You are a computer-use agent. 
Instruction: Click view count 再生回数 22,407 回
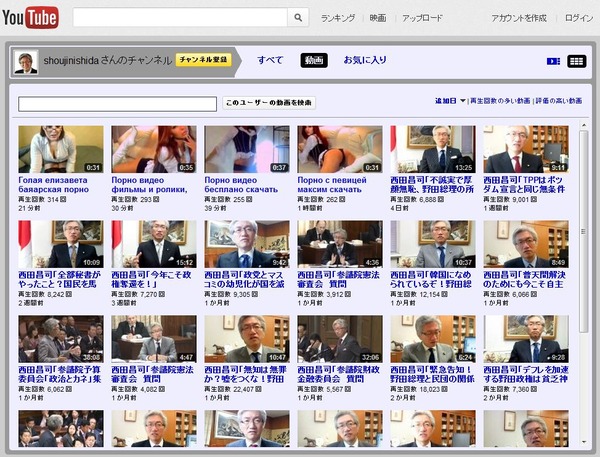pyautogui.click(x=233, y=389)
